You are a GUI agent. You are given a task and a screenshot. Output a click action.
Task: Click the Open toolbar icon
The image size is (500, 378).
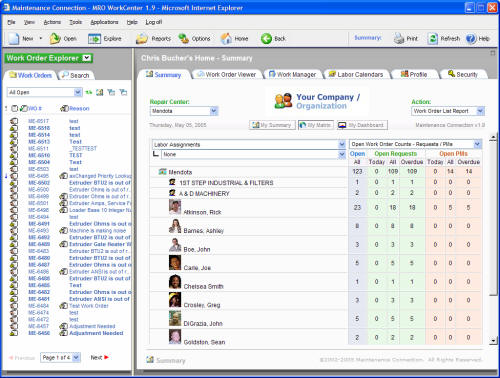tap(55, 39)
